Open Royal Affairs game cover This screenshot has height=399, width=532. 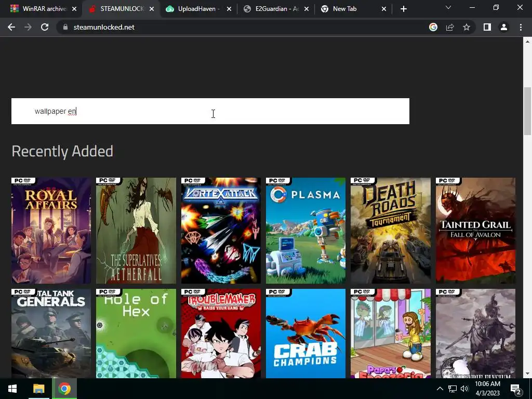(x=51, y=230)
